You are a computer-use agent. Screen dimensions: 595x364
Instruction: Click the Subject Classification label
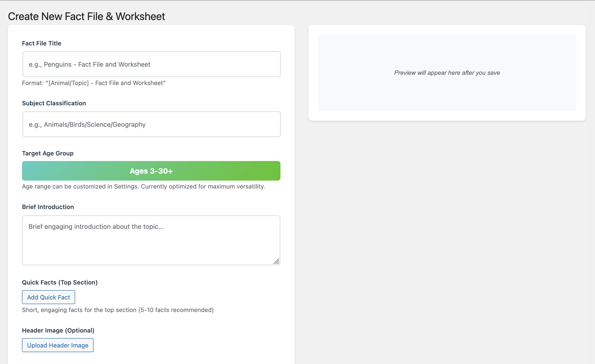[x=54, y=103]
